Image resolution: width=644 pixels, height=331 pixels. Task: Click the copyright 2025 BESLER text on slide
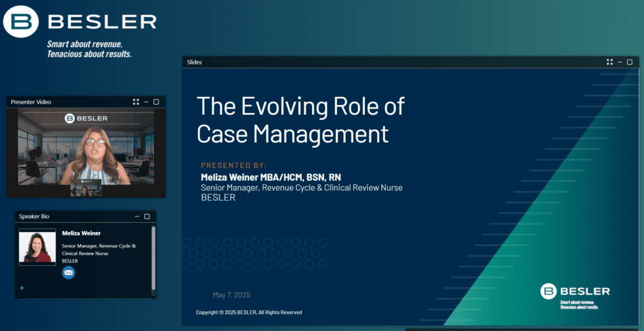pyautogui.click(x=249, y=313)
